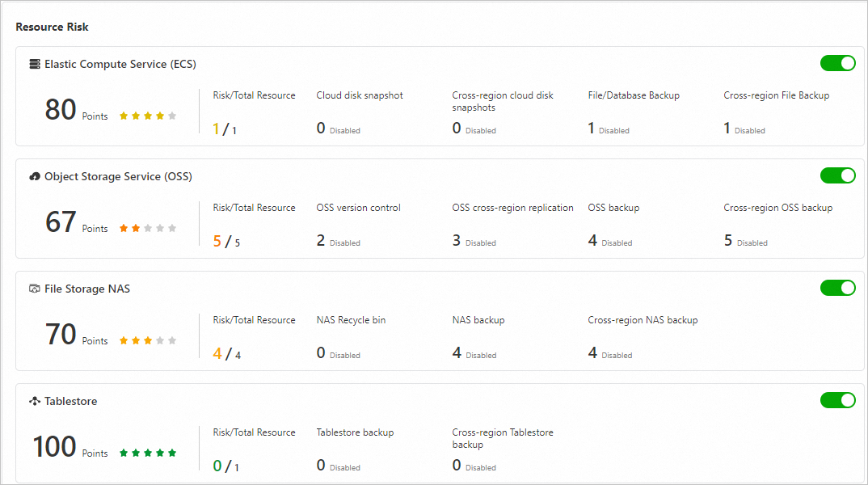The width and height of the screenshot is (868, 485).
Task: Disable the Elastic Compute Service toggle
Action: pyautogui.click(x=837, y=63)
